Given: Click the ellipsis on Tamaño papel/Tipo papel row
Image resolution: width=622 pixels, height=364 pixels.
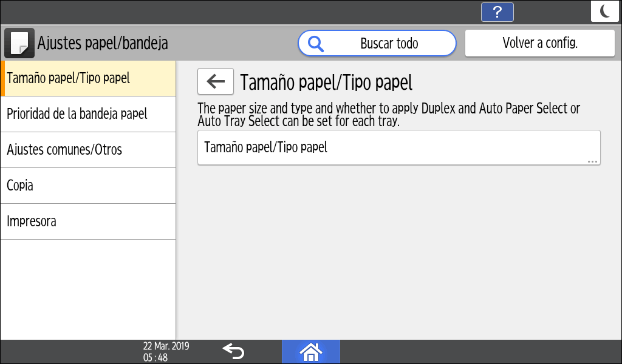Looking at the screenshot, I should click(x=592, y=161).
